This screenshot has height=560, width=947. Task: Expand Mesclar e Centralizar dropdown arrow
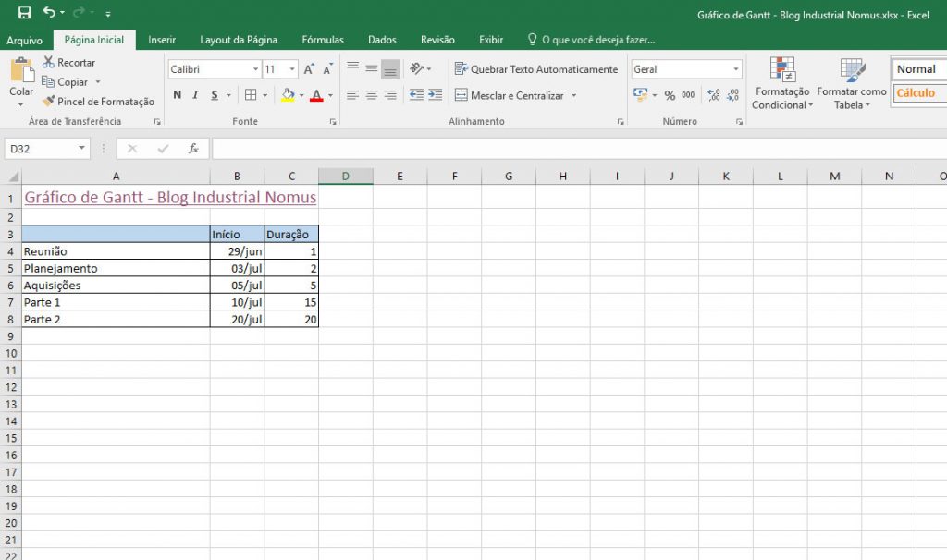pos(573,95)
